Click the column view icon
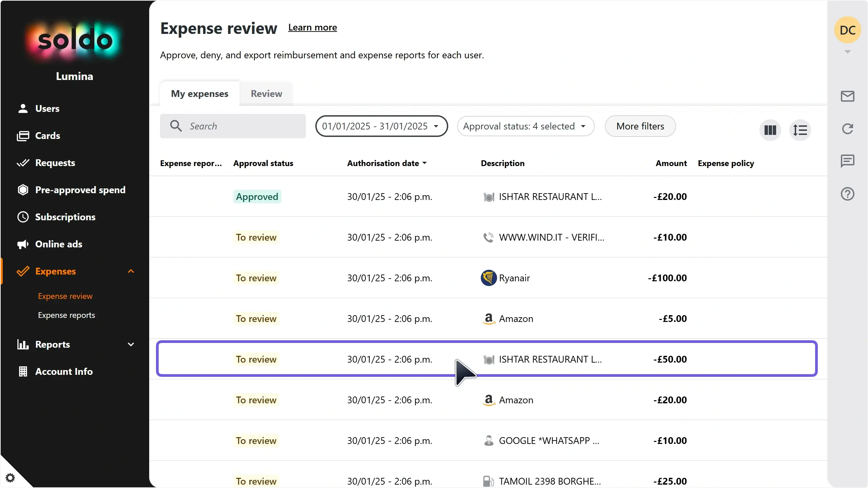This screenshot has height=488, width=868. pos(770,130)
